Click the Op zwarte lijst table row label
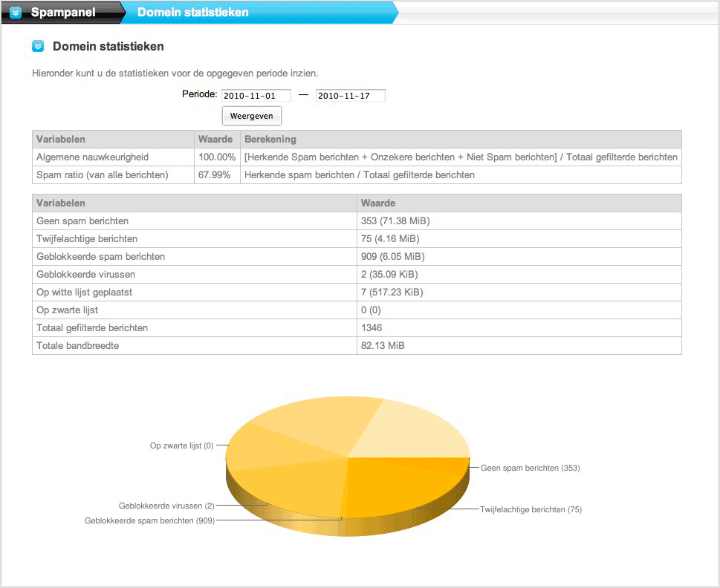Image resolution: width=720 pixels, height=588 pixels. [68, 310]
